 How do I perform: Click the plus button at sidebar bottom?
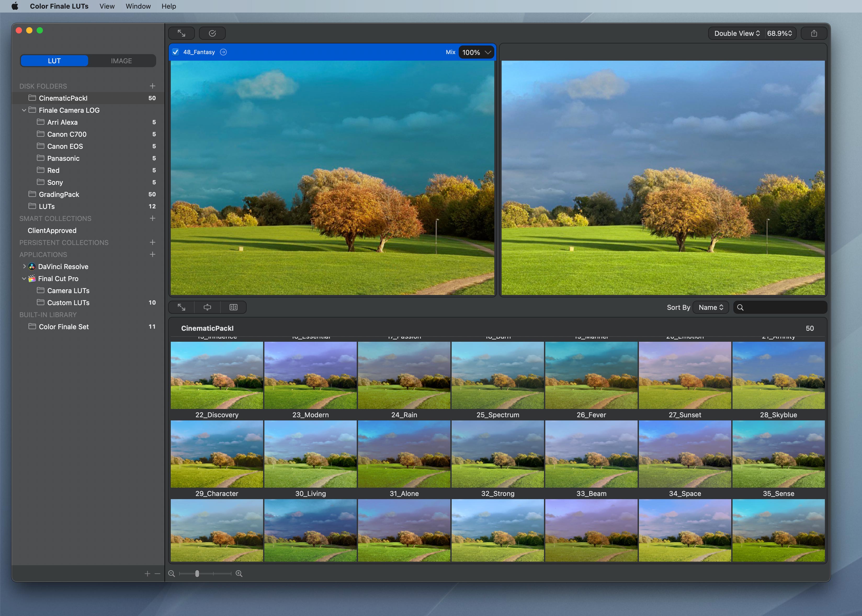coord(147,574)
